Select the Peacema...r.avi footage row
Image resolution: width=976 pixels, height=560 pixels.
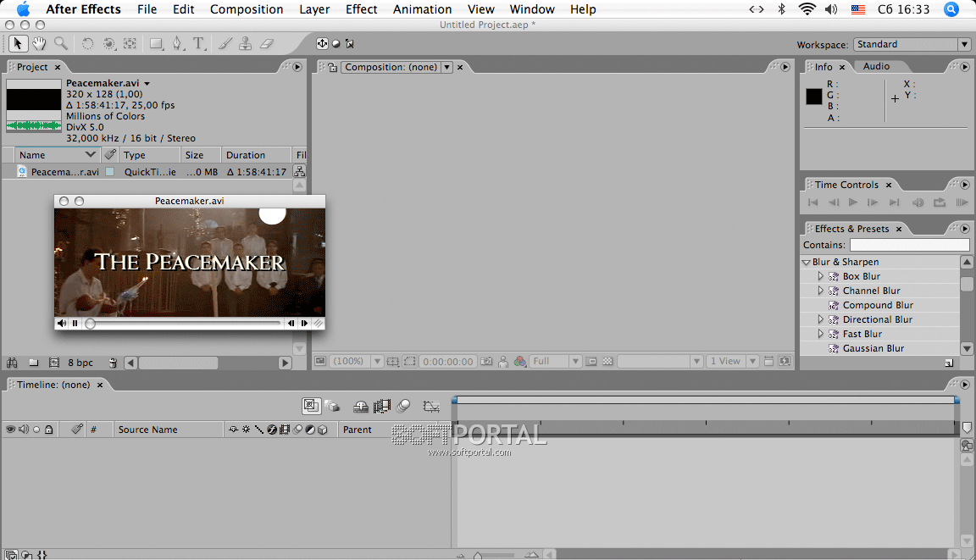tap(147, 172)
